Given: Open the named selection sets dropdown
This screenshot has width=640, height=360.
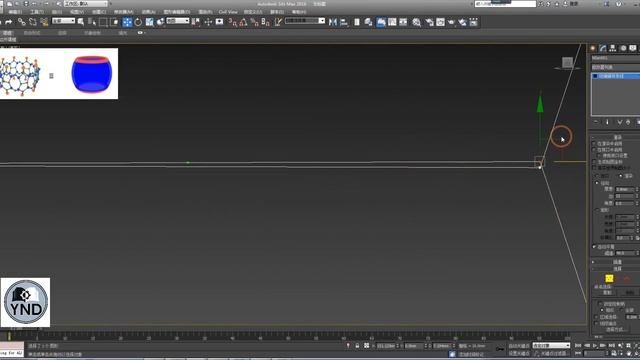Looking at the screenshot, I should (x=305, y=20).
